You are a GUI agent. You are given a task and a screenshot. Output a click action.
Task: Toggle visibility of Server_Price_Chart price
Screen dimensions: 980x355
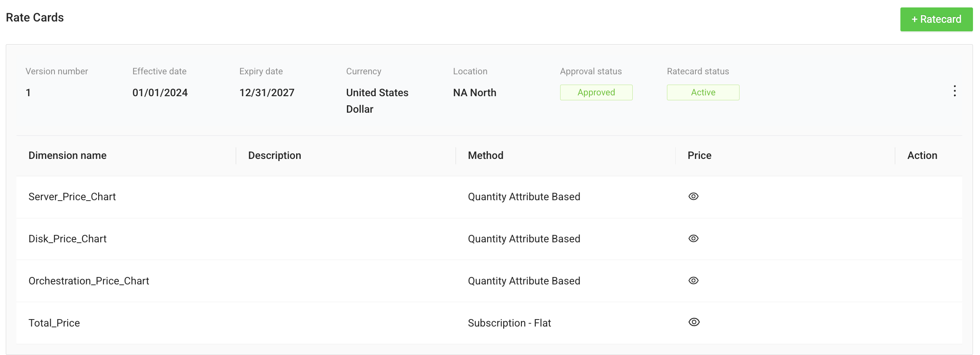click(x=693, y=196)
